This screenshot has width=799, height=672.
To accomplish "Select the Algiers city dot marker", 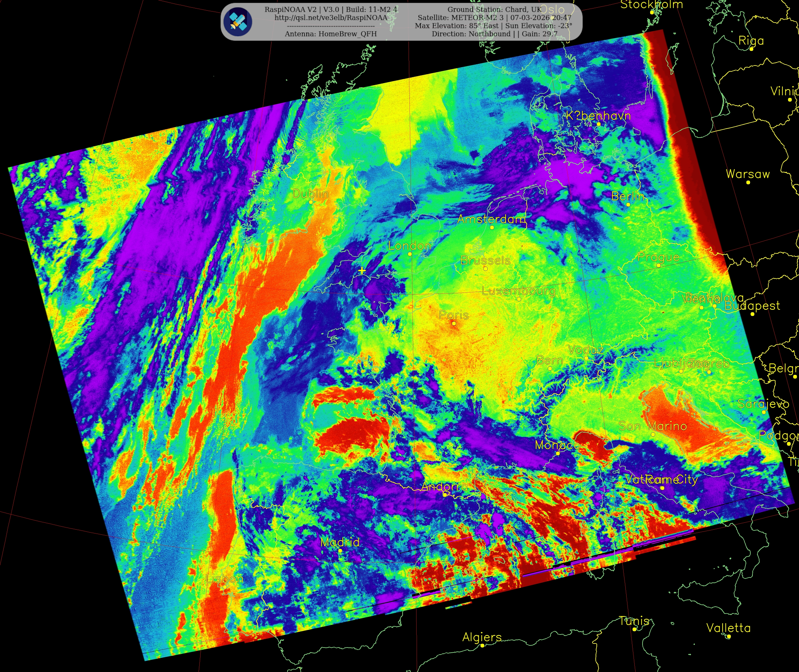I will [482, 645].
